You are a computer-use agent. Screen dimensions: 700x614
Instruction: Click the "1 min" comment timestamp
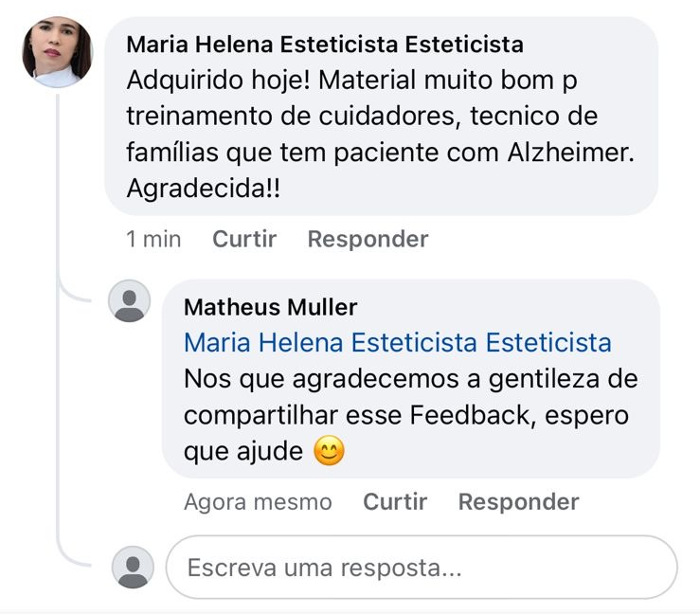tap(153, 239)
